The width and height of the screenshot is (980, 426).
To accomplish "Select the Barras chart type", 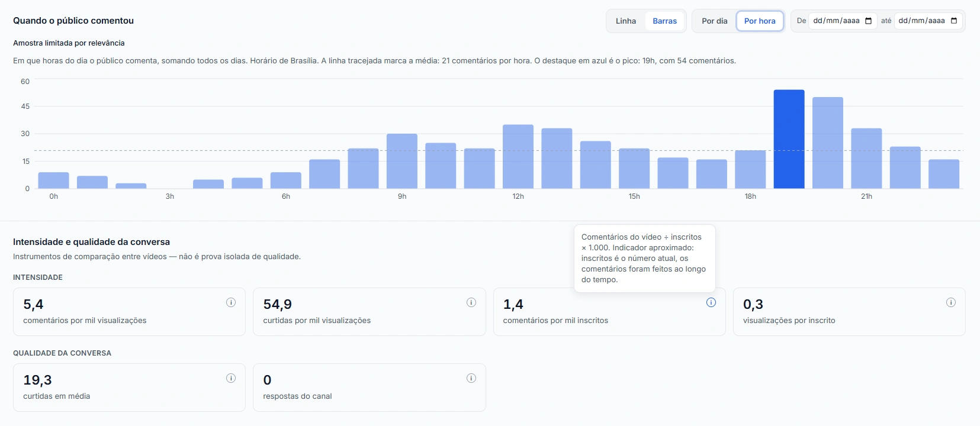I will (x=664, y=21).
